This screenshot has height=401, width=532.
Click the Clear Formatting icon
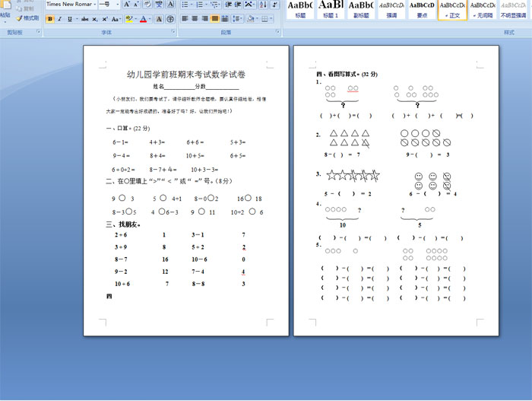(147, 5)
